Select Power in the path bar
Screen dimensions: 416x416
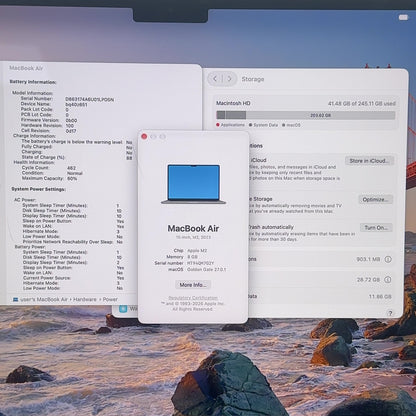110,299
